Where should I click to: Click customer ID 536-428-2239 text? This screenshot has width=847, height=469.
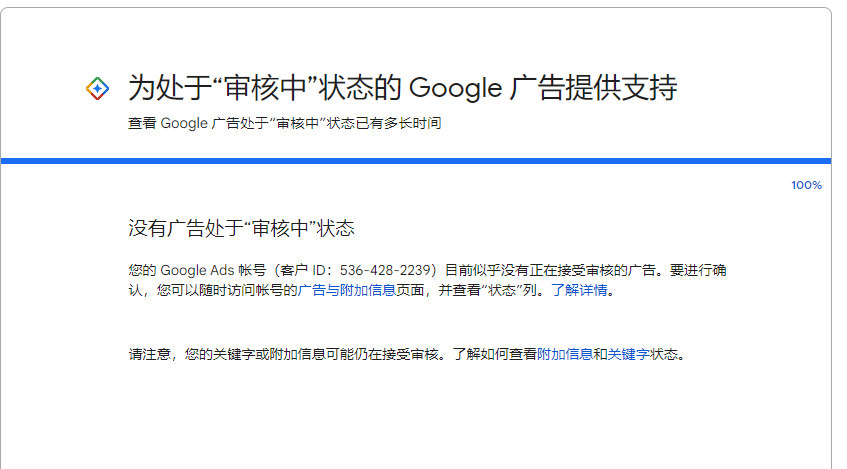click(x=385, y=270)
